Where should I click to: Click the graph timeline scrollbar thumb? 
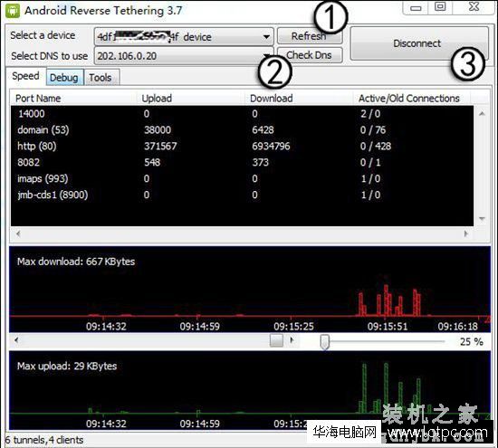pos(276,340)
